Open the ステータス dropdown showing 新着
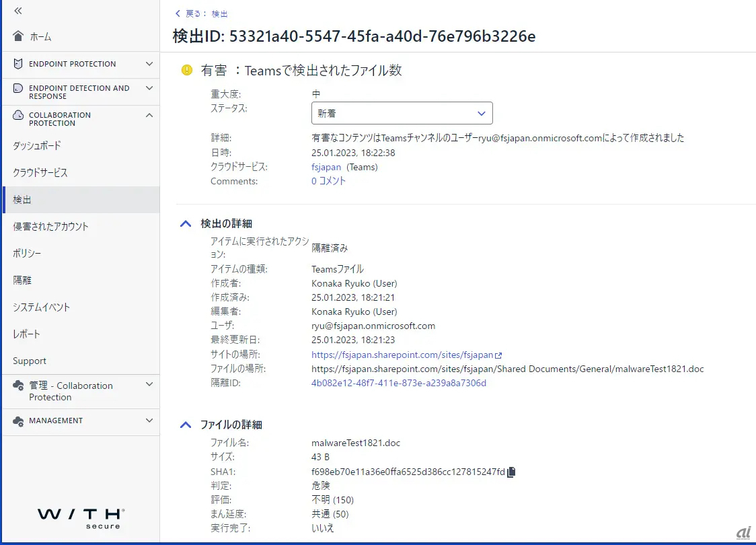The width and height of the screenshot is (756, 545). click(402, 113)
